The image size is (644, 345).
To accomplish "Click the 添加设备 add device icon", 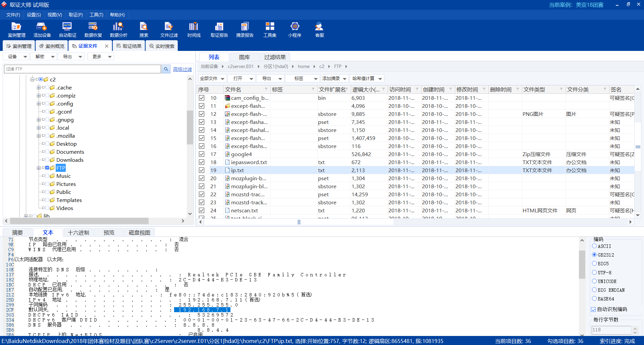I will coord(42,29).
